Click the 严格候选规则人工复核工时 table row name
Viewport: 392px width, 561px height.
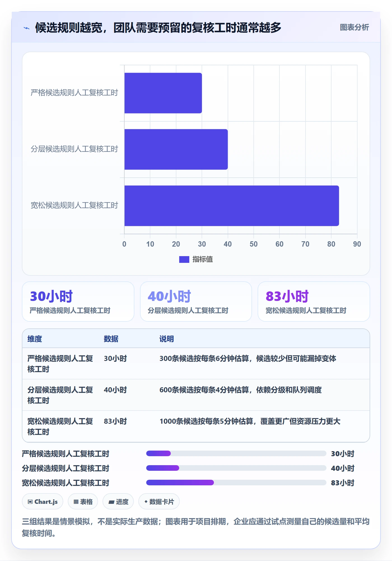point(60,364)
